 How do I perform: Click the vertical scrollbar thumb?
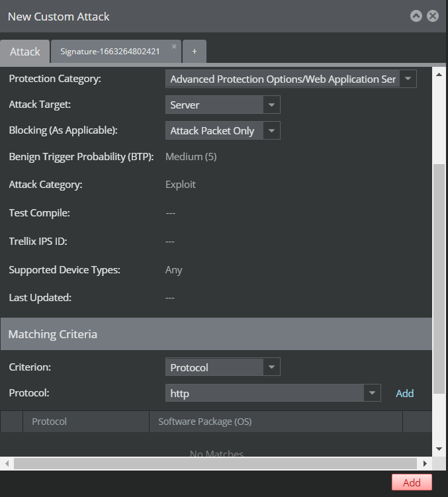pos(439,279)
